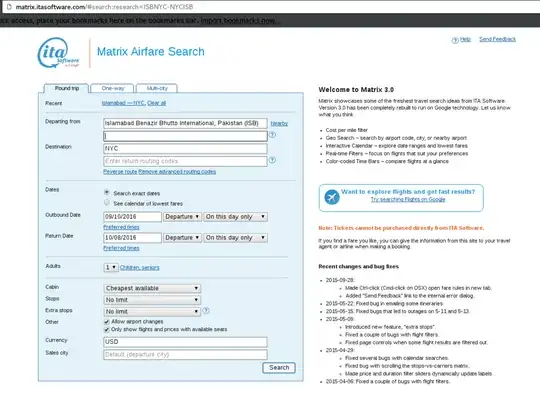Open the Adults count dropdown
Screen dimensions: 540x393
[x=111, y=267]
